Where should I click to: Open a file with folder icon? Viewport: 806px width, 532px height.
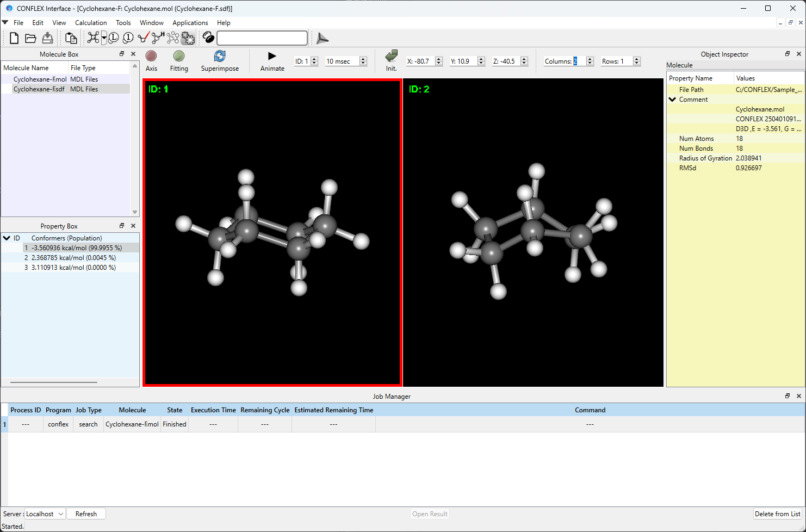click(31, 38)
